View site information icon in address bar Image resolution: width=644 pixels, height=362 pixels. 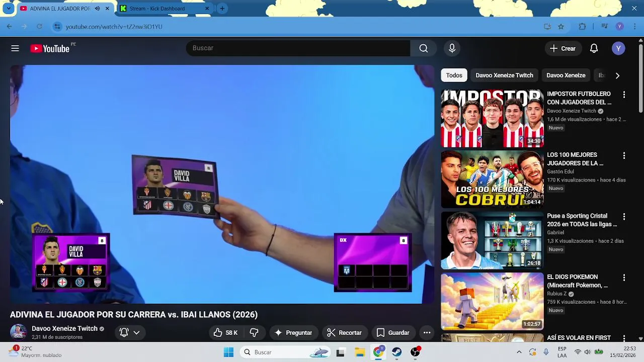[x=57, y=27]
